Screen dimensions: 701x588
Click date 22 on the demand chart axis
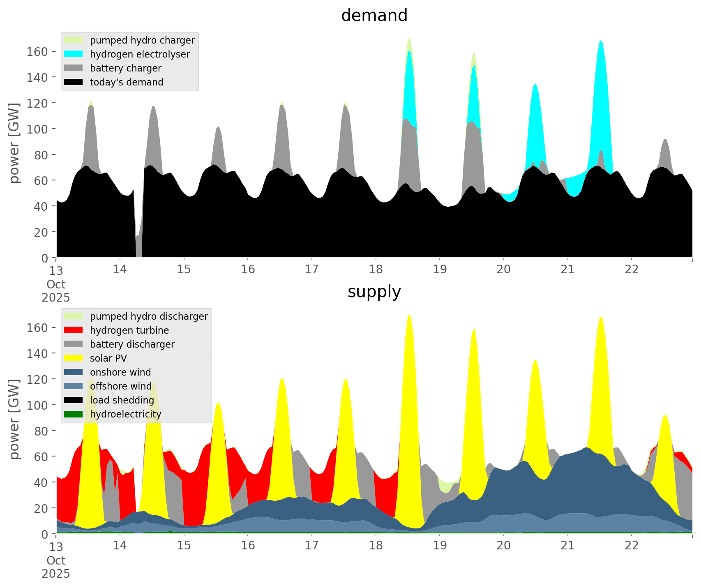632,270
